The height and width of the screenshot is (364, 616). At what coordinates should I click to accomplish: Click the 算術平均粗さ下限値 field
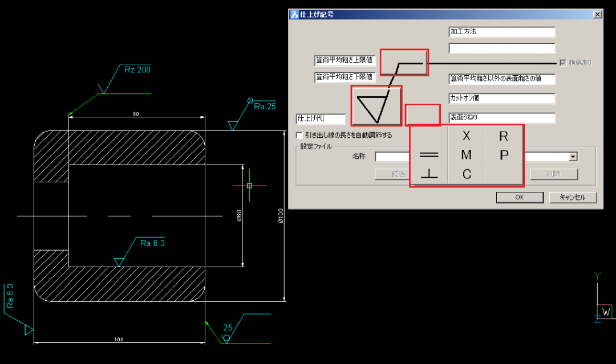(x=345, y=77)
